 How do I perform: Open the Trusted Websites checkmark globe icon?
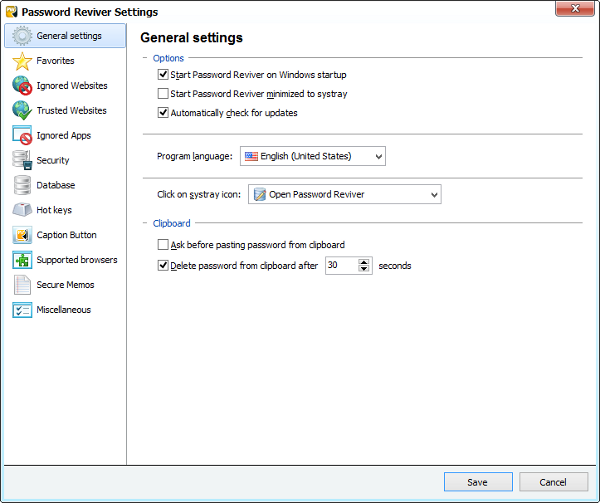tap(22, 111)
